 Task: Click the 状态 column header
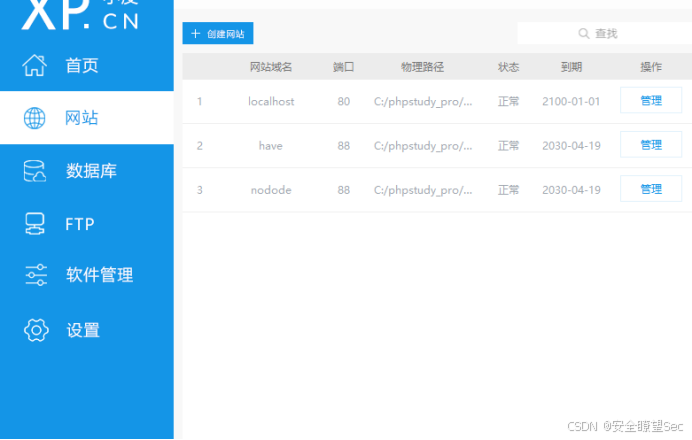pyautogui.click(x=508, y=67)
